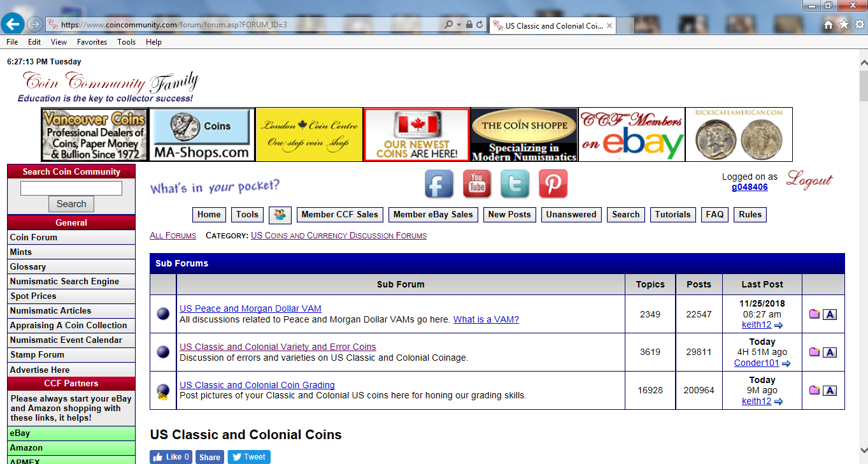Click the folder icon in Coin Grading row

(814, 390)
